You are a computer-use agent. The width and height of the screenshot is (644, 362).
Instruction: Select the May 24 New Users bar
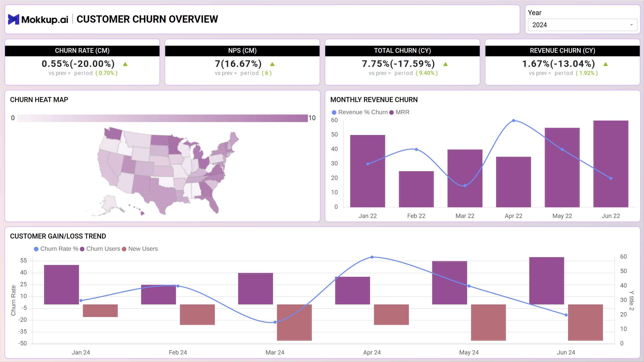point(488,323)
